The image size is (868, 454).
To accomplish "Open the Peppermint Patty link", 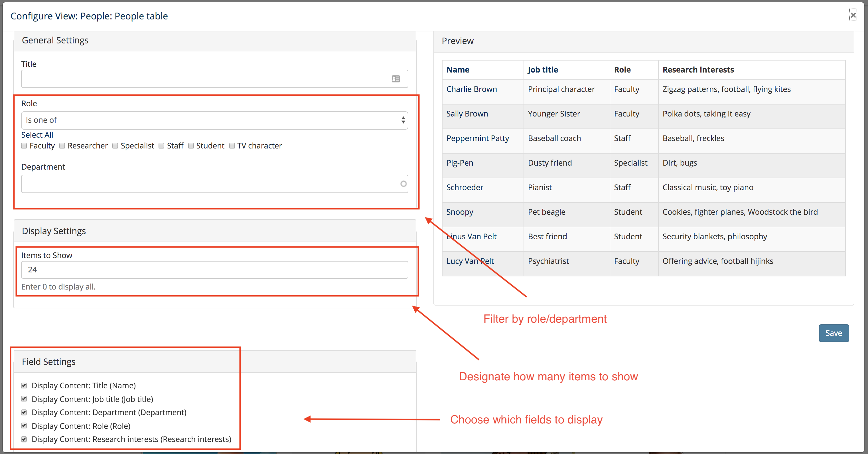I will click(x=477, y=138).
